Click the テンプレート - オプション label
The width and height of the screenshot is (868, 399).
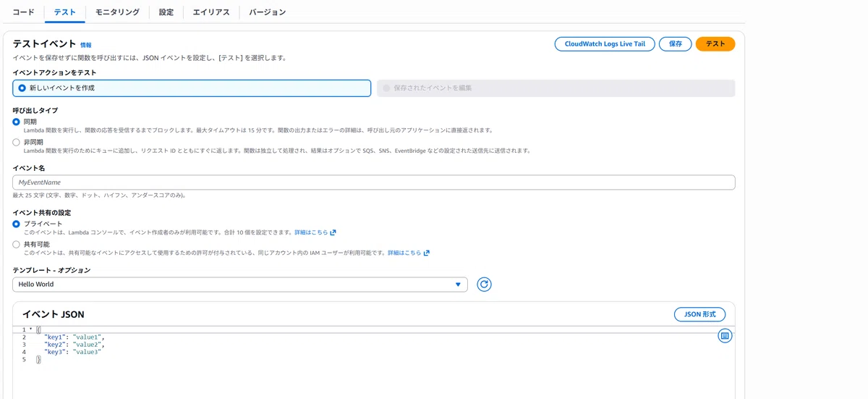point(52,270)
